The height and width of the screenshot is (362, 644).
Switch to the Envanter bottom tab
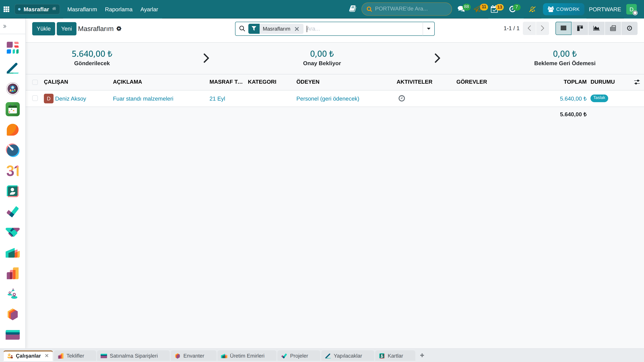193,356
